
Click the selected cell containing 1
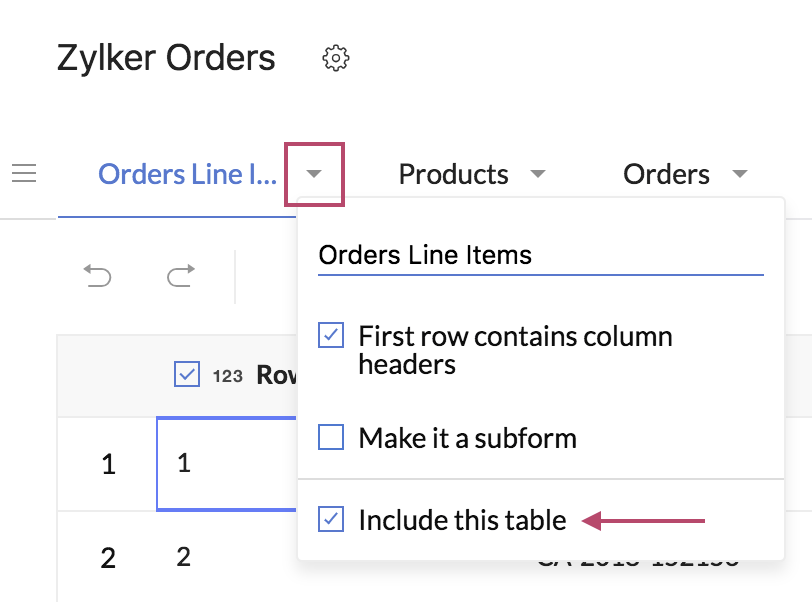tap(226, 463)
